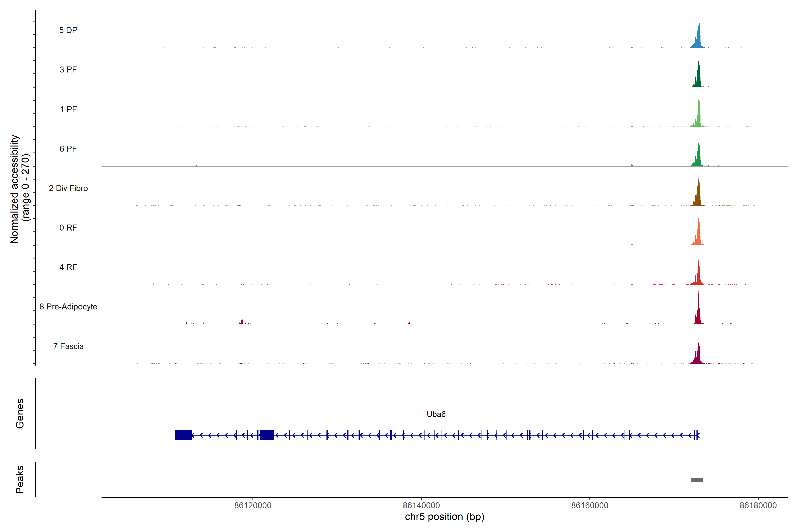Click the 4 RF track label
The image size is (798, 532).
(x=68, y=267)
